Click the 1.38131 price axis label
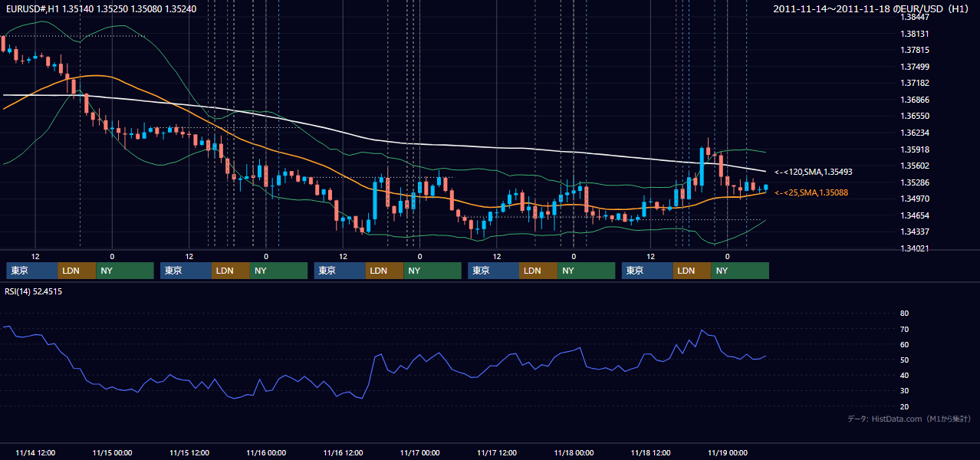Viewport: 980px width, 460px height. [x=915, y=34]
